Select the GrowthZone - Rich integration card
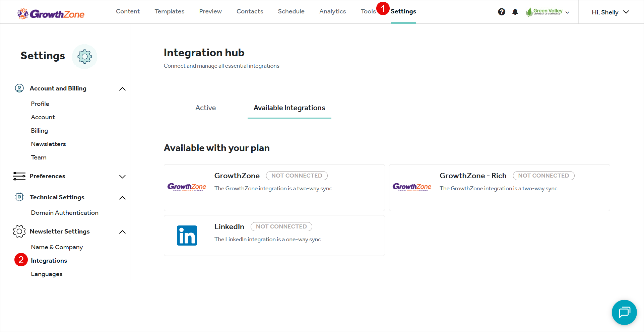This screenshot has width=644, height=332. click(x=499, y=188)
